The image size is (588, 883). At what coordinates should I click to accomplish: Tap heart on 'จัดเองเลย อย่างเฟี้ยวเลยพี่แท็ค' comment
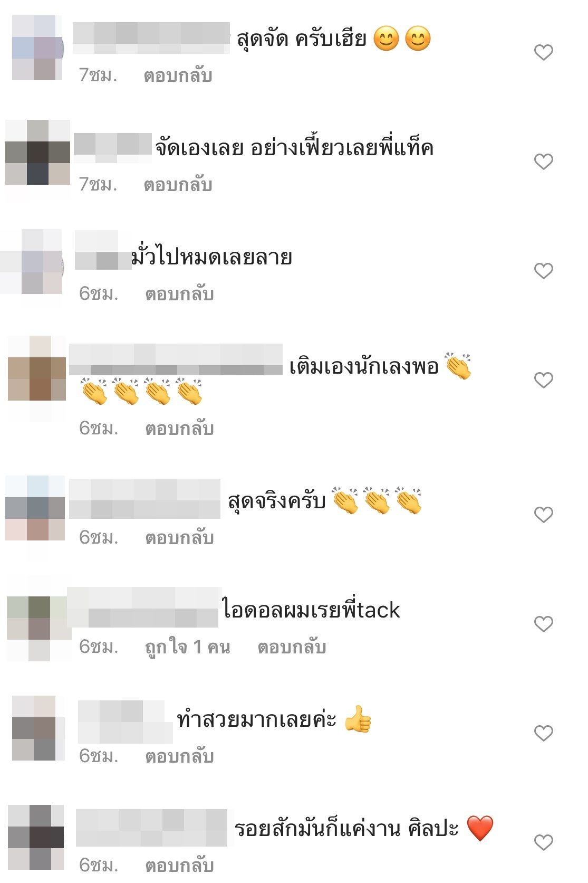point(543,161)
